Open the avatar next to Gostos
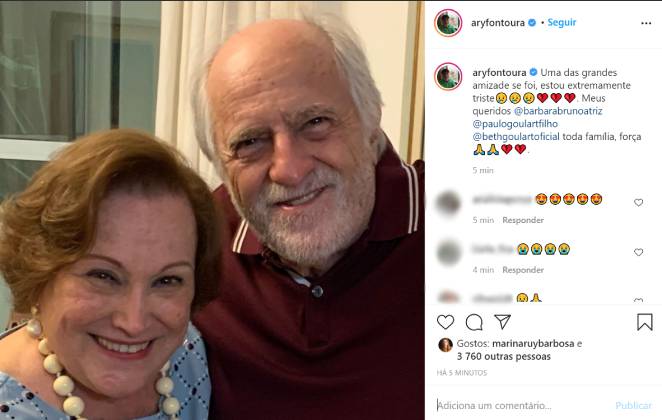Image resolution: width=662 pixels, height=420 pixels. coord(445,345)
